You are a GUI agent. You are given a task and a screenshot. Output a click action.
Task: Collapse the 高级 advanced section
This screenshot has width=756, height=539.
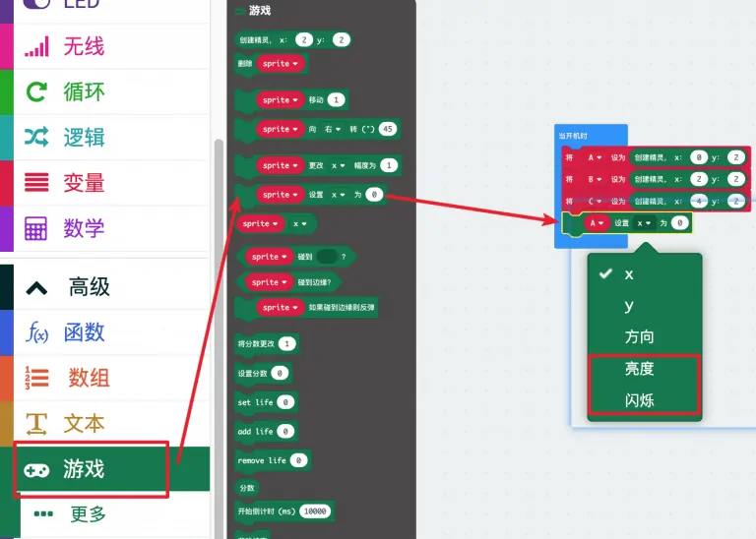click(x=36, y=287)
